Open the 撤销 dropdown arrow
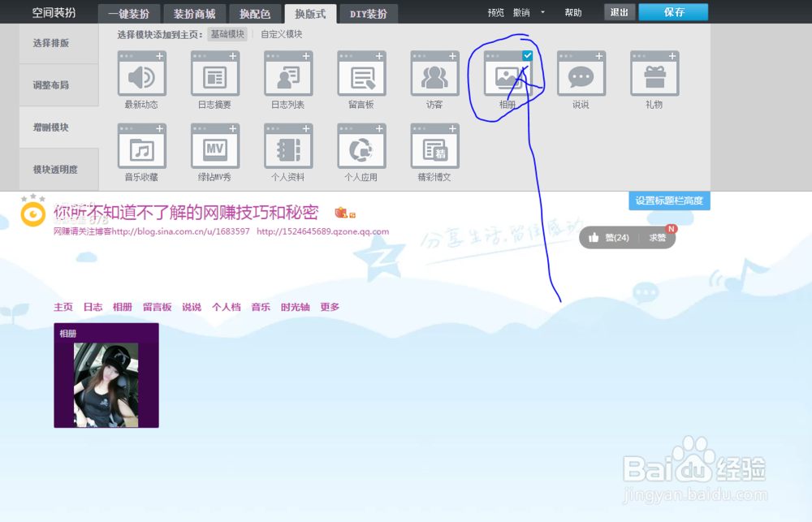 tap(542, 13)
